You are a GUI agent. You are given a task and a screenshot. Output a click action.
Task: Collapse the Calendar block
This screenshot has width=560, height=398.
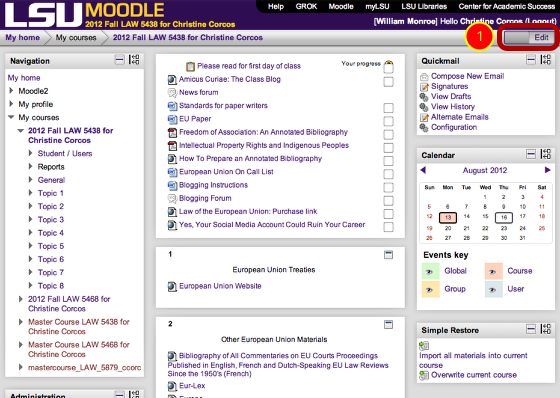click(531, 154)
